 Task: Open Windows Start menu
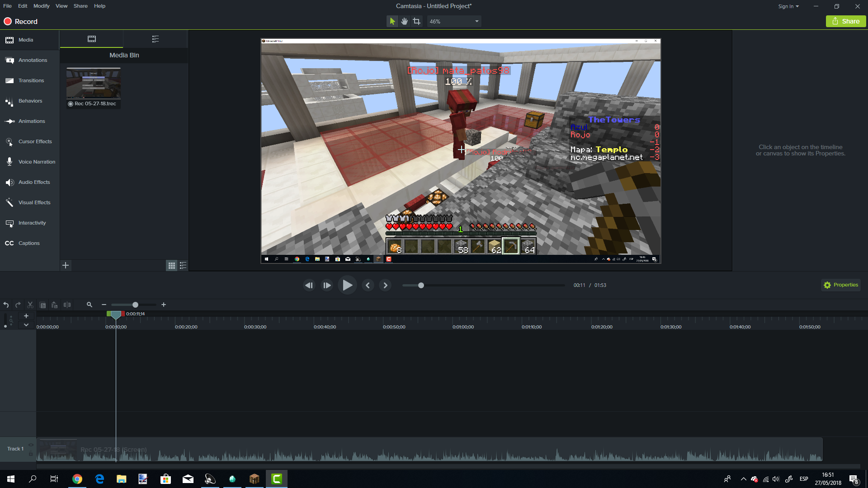(11, 479)
